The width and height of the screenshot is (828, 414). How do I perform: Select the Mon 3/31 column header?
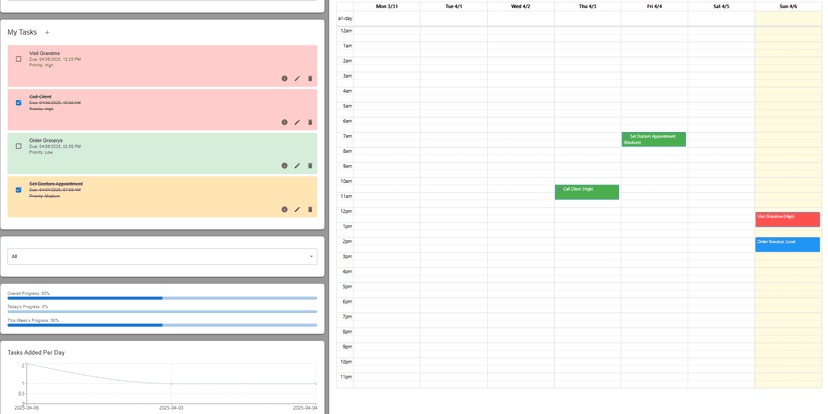point(387,6)
